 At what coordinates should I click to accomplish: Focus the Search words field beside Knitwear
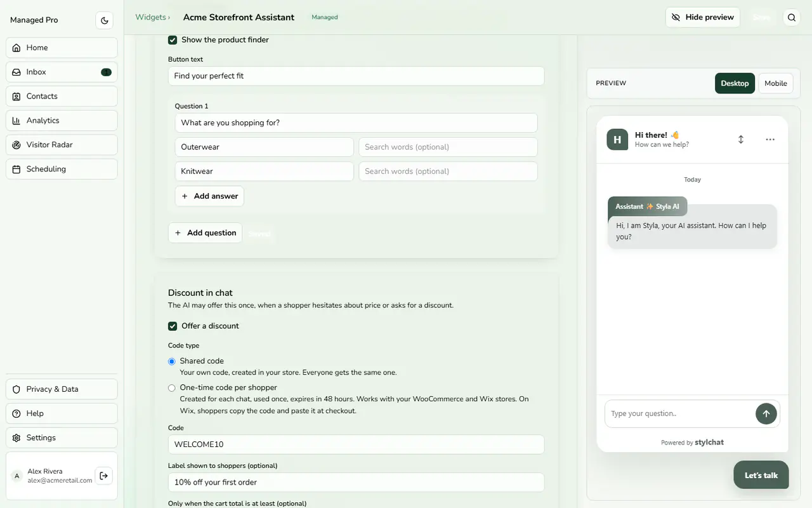tap(448, 171)
